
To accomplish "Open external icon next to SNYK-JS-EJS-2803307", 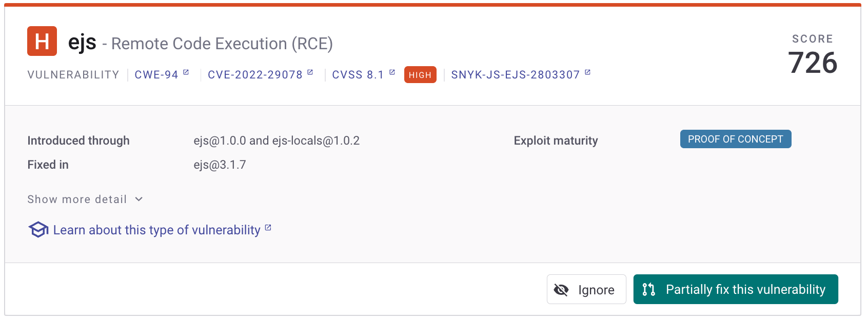I will click(588, 72).
